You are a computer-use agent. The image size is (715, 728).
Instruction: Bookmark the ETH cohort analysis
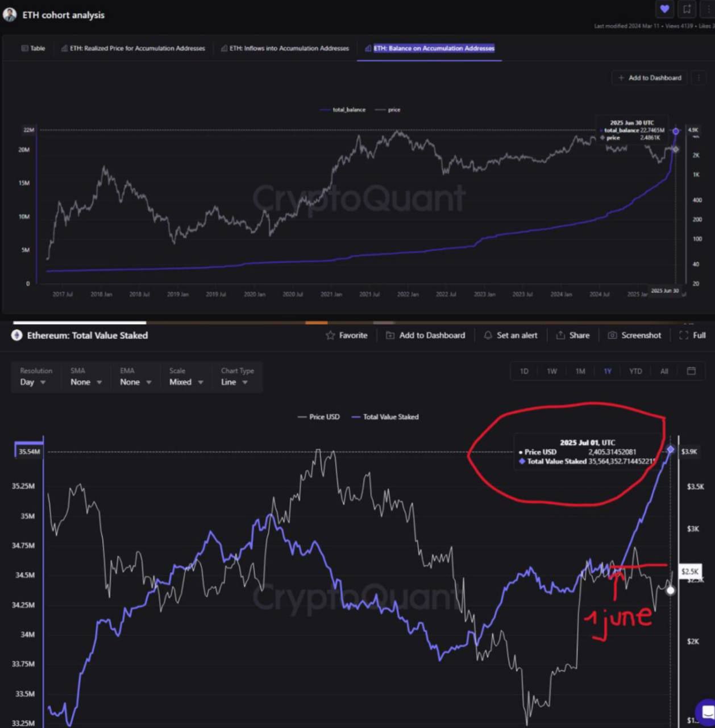(x=687, y=9)
